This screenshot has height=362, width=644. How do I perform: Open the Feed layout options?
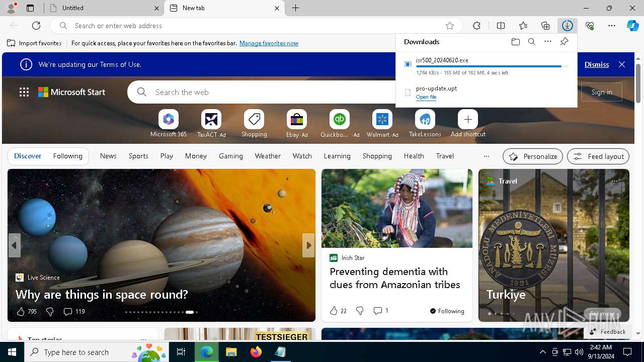coord(598,156)
